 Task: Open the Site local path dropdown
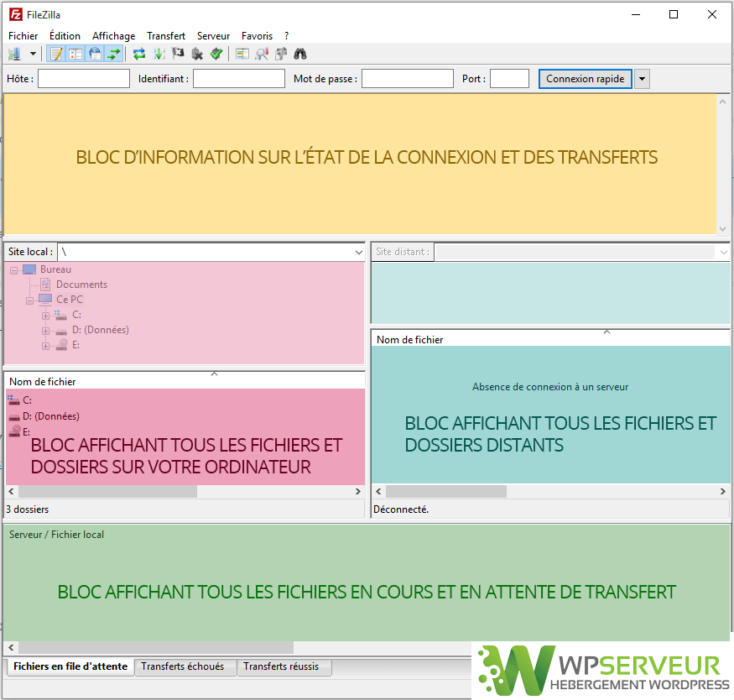(358, 252)
